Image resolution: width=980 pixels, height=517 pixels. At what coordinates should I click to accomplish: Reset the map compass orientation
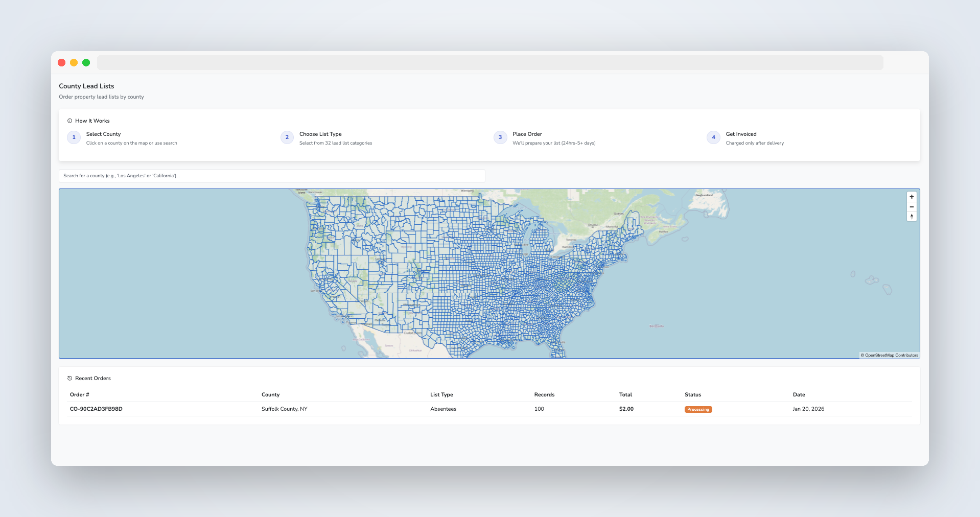coord(912,216)
